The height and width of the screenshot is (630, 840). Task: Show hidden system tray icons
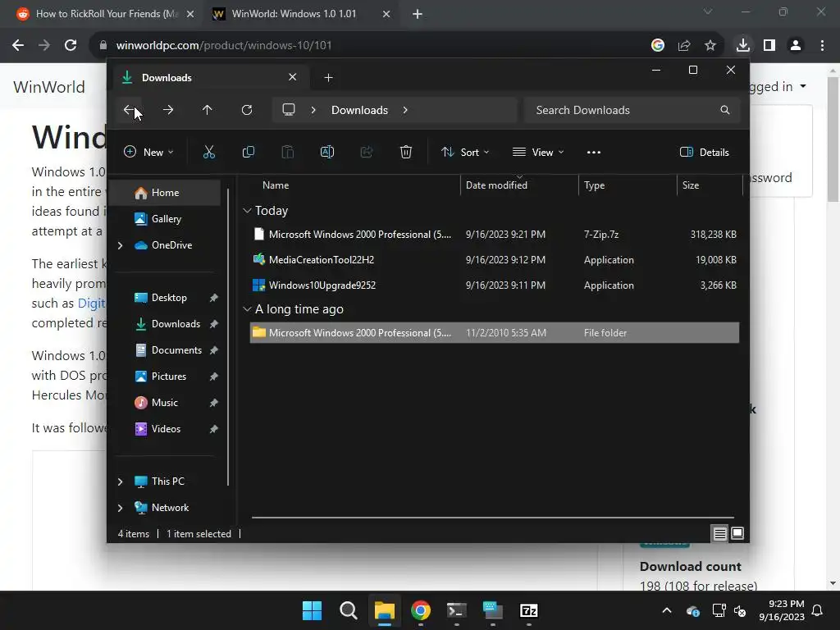coord(667,610)
